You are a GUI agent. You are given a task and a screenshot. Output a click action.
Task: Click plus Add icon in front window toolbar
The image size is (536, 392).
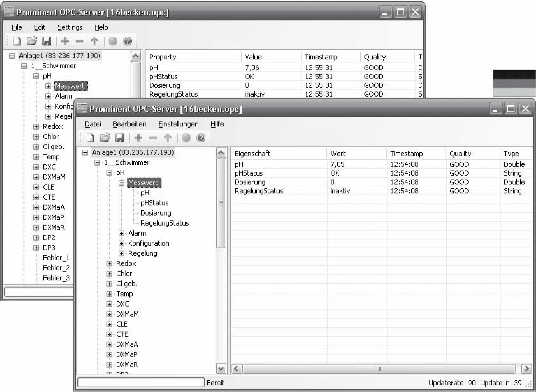click(138, 138)
